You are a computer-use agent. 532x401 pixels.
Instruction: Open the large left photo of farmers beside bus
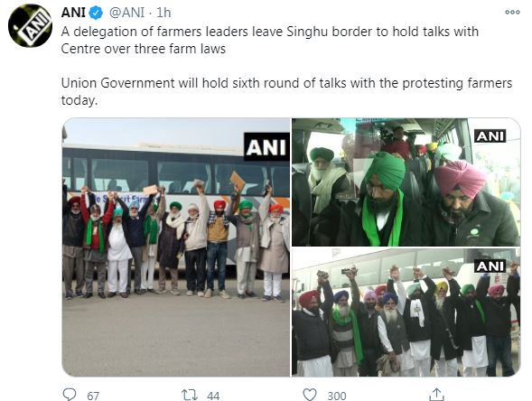[176, 247]
